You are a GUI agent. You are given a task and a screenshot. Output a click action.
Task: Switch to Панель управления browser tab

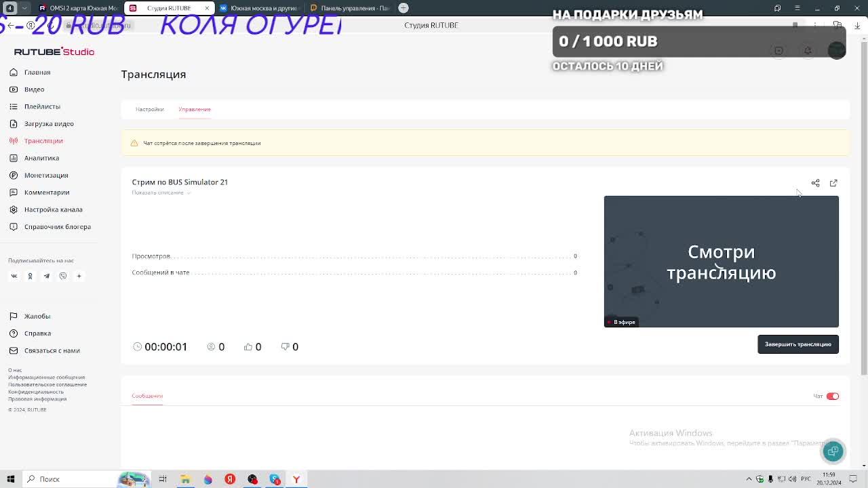click(349, 8)
